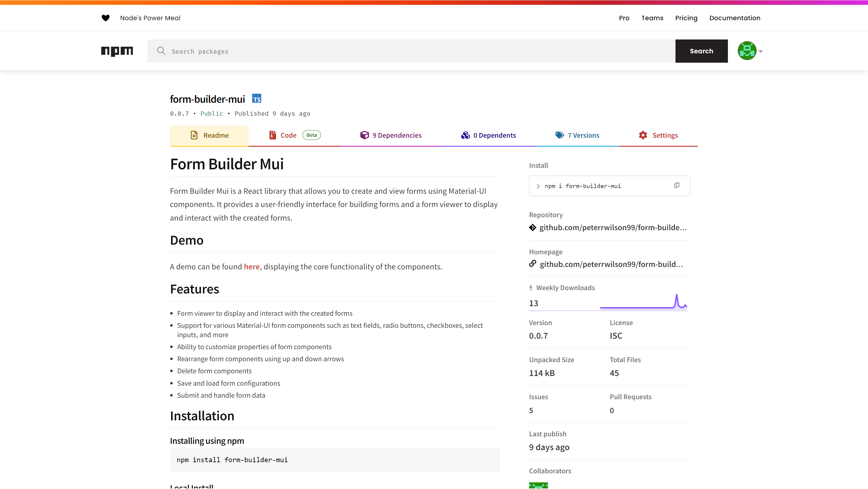This screenshot has height=489, width=868.
Task: Click the TypeScript badge beside form-builder-mui
Action: click(x=257, y=98)
